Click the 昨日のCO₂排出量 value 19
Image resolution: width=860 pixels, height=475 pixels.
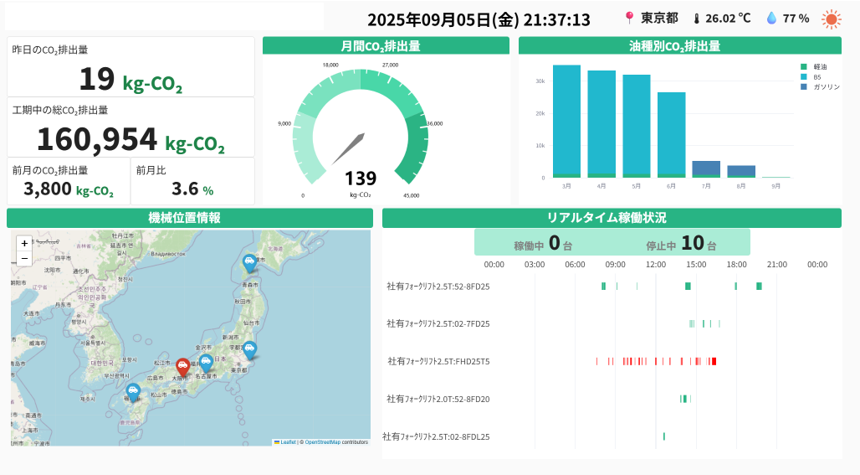click(97, 78)
